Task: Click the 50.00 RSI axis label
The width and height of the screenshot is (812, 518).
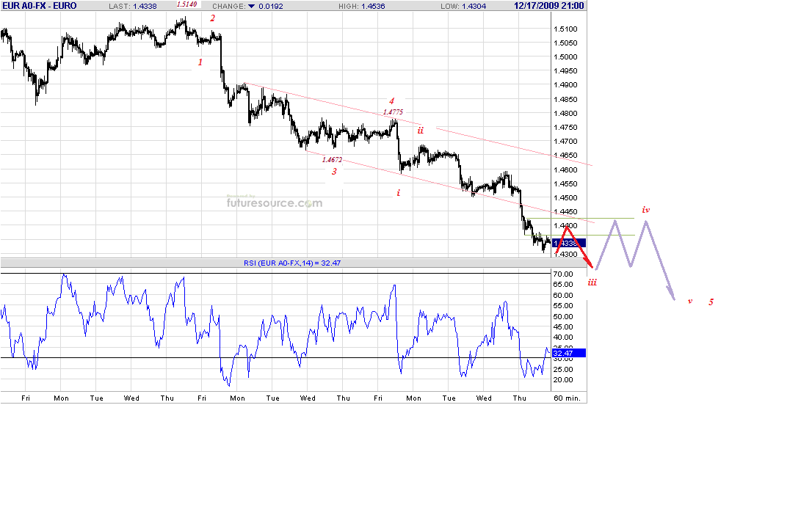Action: pyautogui.click(x=563, y=316)
